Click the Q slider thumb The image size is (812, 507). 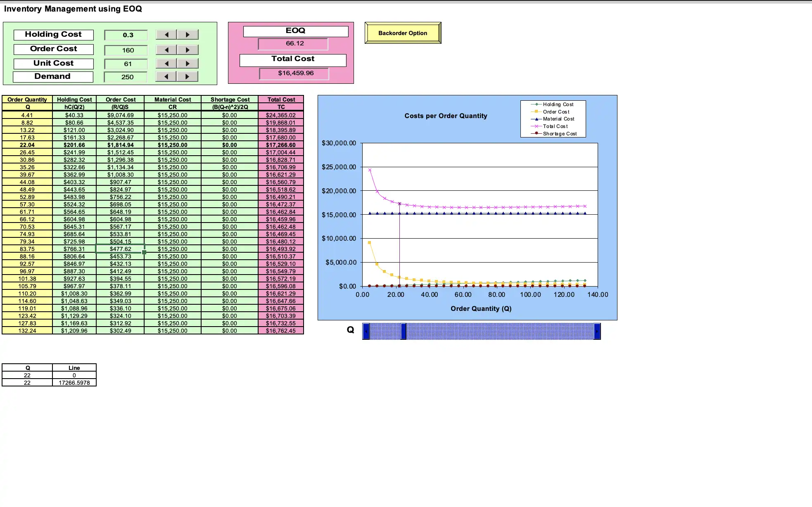pyautogui.click(x=404, y=332)
